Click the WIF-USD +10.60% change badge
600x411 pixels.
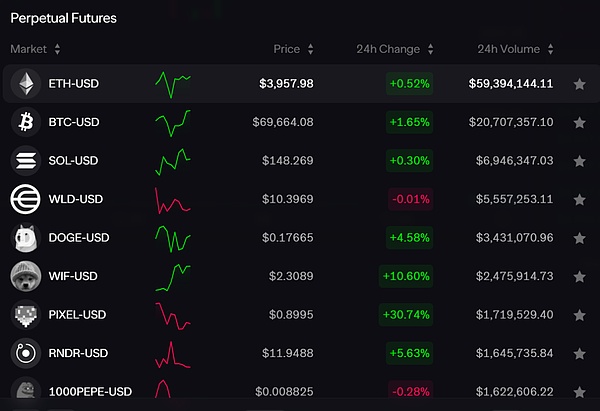406,276
